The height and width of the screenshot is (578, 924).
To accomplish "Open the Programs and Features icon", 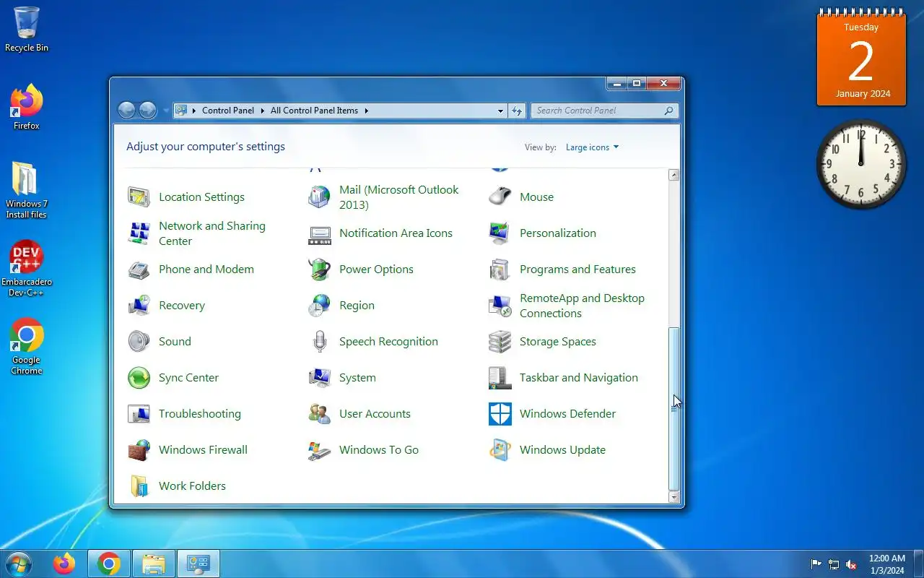I will tap(500, 269).
